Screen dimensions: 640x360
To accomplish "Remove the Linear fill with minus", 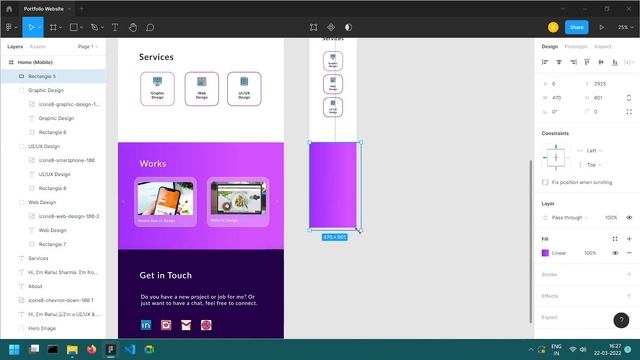I will (x=629, y=253).
